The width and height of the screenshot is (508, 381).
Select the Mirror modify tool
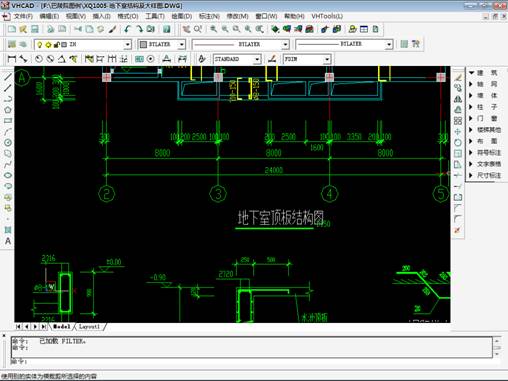(458, 99)
